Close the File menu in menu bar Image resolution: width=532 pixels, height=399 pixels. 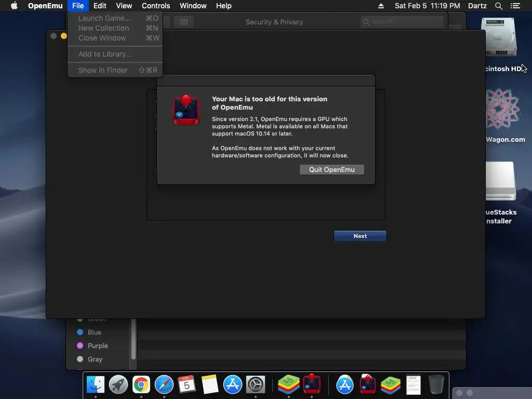click(78, 6)
